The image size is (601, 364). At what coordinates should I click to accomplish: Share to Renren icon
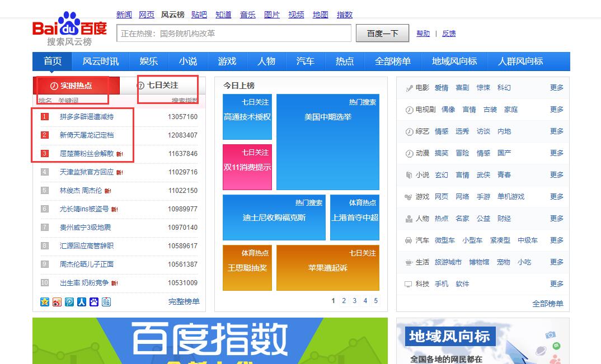click(82, 302)
